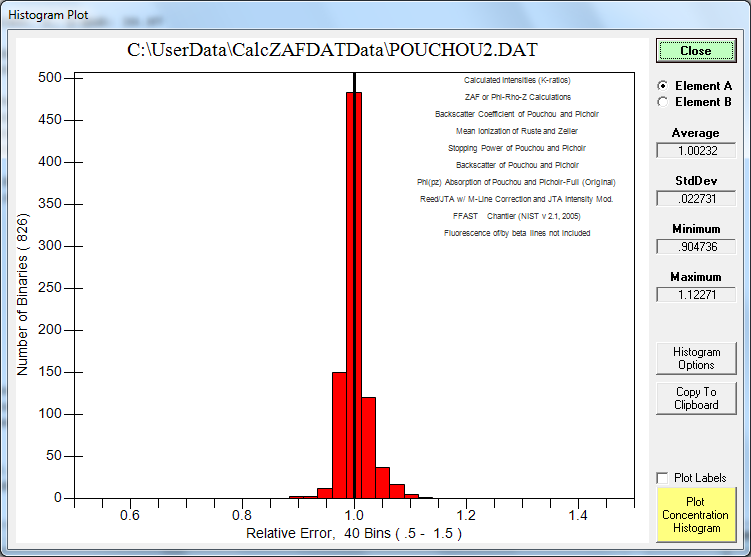The width and height of the screenshot is (751, 557).
Task: Click the POUCHOU2.DAT file path title
Action: (x=334, y=50)
